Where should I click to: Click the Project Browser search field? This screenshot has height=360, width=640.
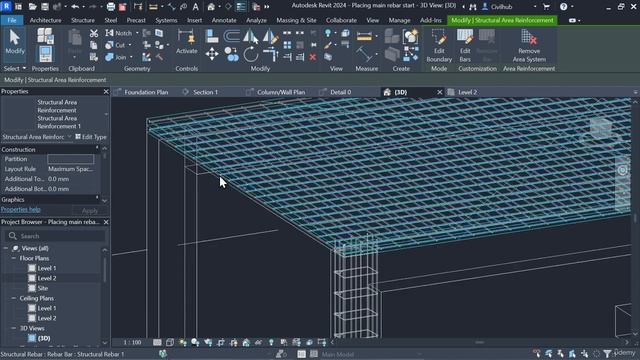coord(55,236)
